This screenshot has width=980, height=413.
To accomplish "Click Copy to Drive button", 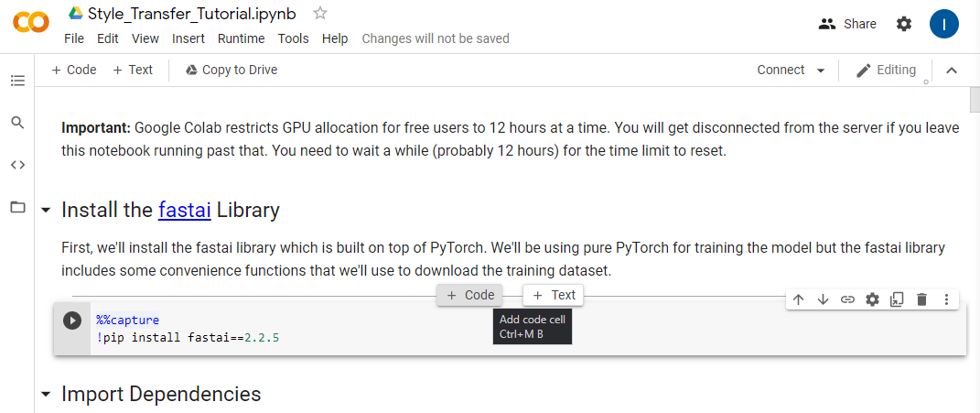I will [231, 70].
